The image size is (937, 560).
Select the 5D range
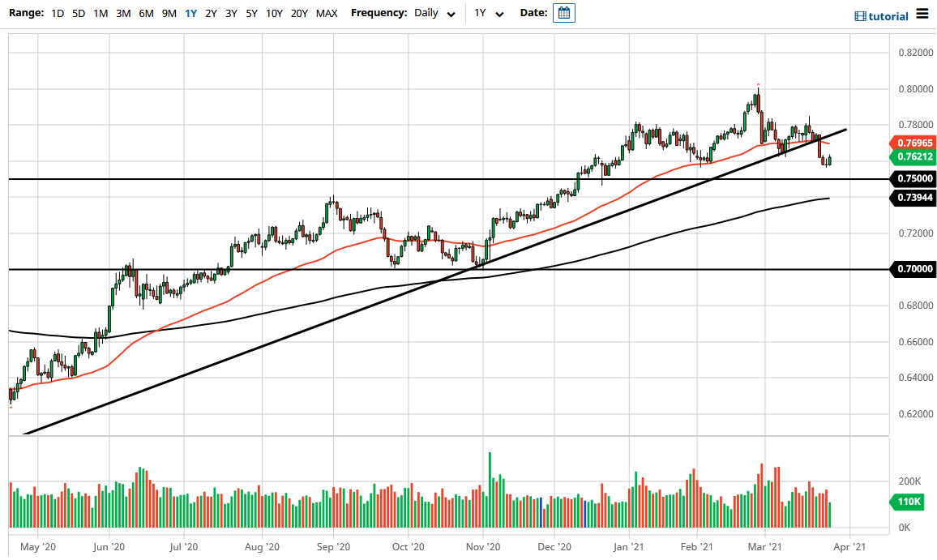coord(79,13)
